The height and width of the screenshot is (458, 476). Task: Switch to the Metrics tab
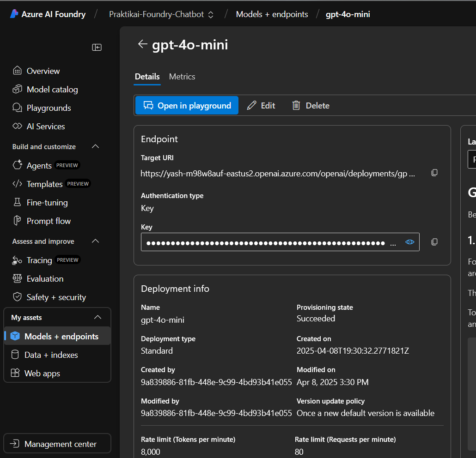182,77
